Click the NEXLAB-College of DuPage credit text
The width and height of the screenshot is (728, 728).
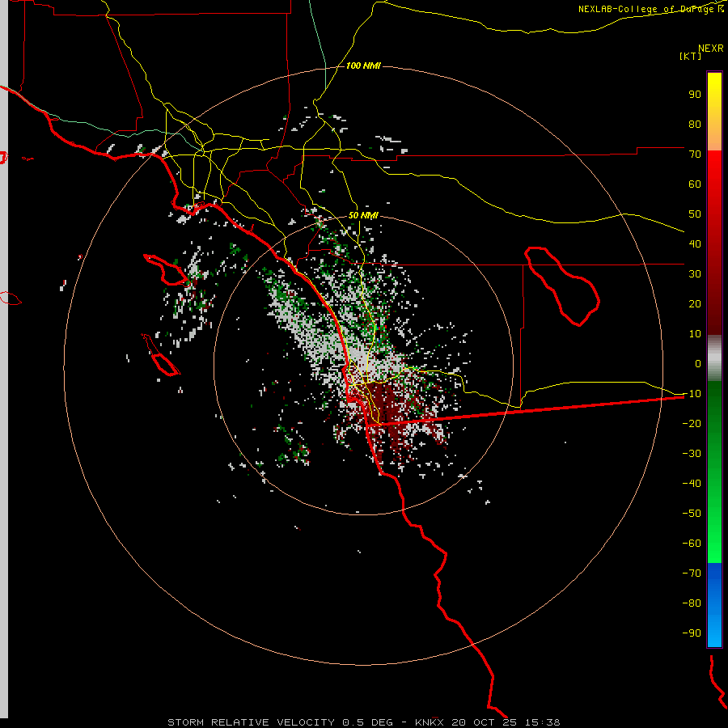click(x=645, y=9)
